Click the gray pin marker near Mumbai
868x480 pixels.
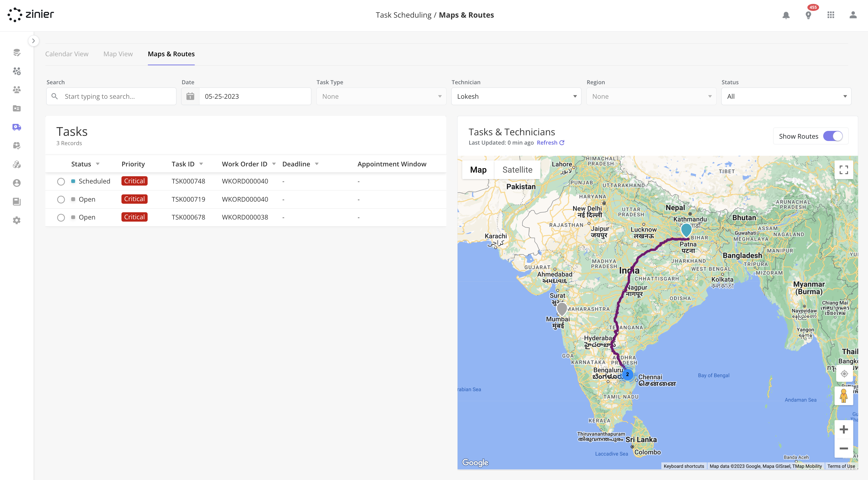(562, 309)
